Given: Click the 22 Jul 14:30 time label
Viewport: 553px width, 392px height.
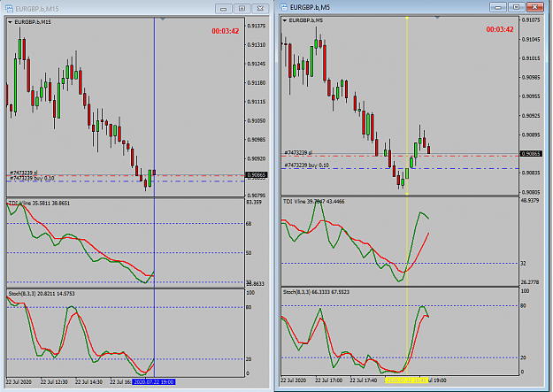Looking at the screenshot, I should point(88,381).
